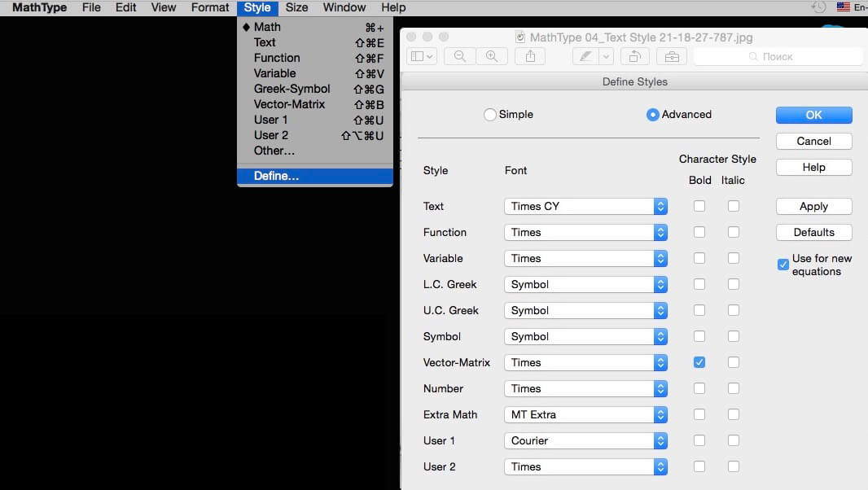
Task: Click the zoom in magnifier icon
Action: pos(492,56)
